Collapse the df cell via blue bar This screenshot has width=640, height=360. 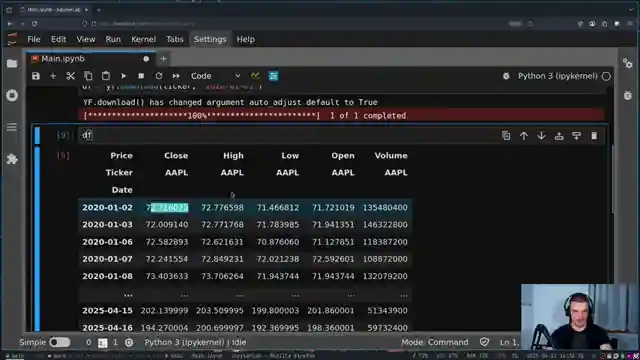pos(37,136)
